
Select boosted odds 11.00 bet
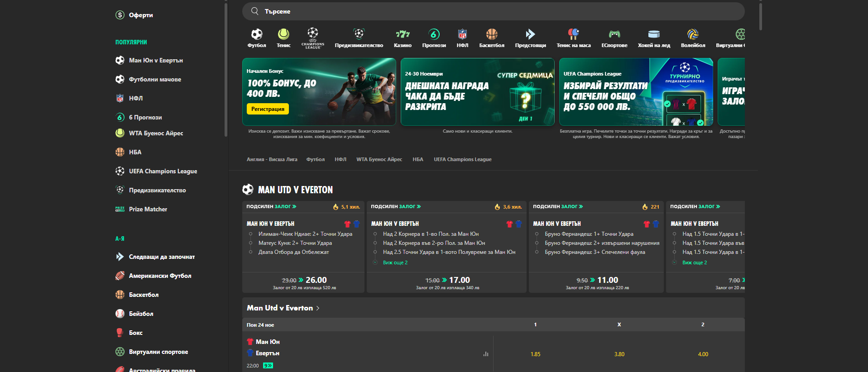pos(597,282)
